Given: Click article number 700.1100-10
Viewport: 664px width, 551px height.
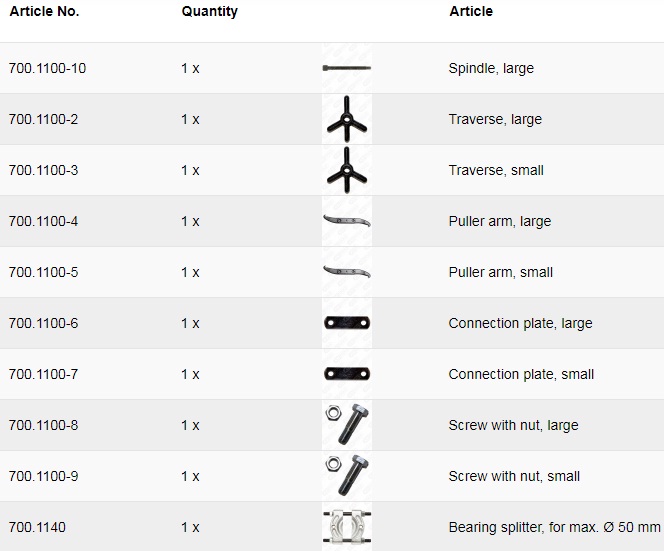Looking at the screenshot, I should 47,69.
